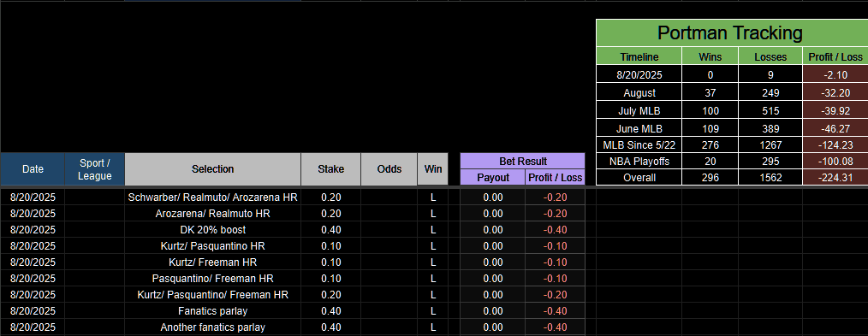Select the 296 overall wins cell
This screenshot has width=868, height=336.
[710, 177]
